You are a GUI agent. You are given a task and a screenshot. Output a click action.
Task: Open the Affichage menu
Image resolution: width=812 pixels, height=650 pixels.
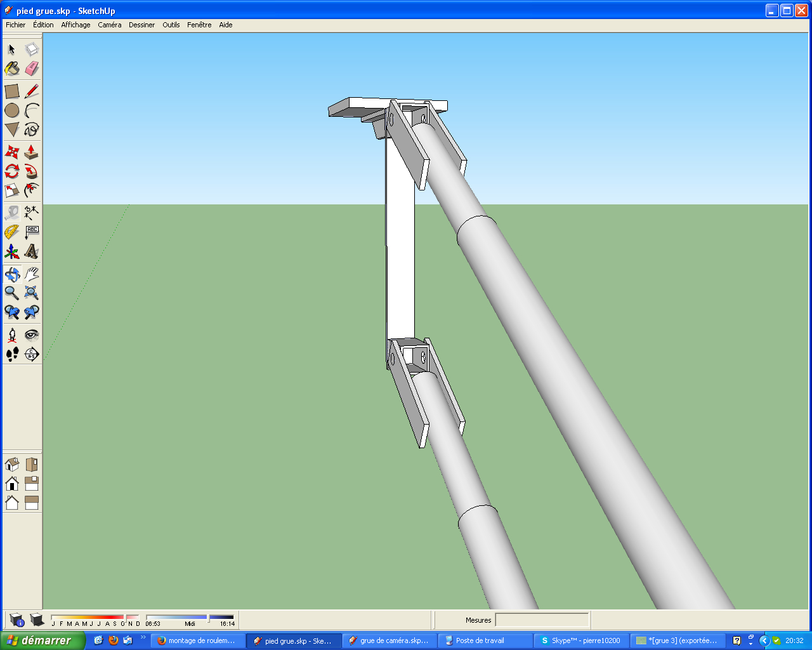pos(75,25)
